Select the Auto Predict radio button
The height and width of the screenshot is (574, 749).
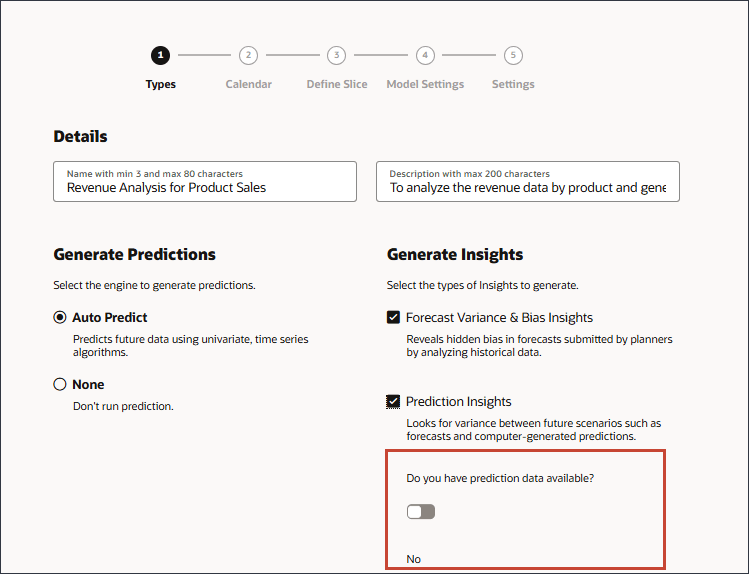pos(60,318)
